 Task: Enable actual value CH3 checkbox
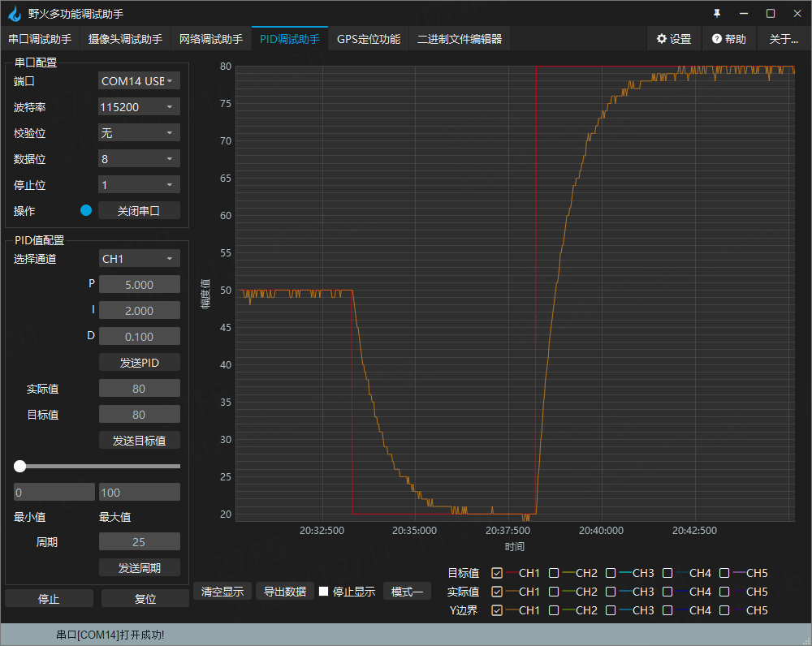tap(611, 592)
